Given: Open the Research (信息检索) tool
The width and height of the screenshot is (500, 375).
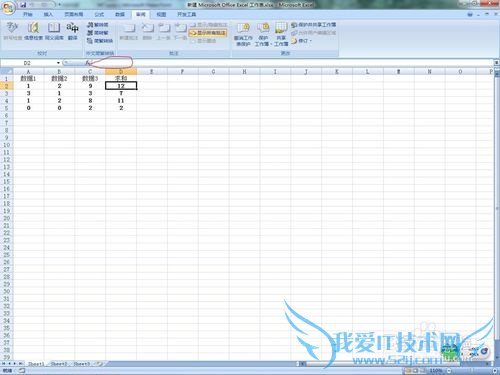Looking at the screenshot, I should click(33, 31).
